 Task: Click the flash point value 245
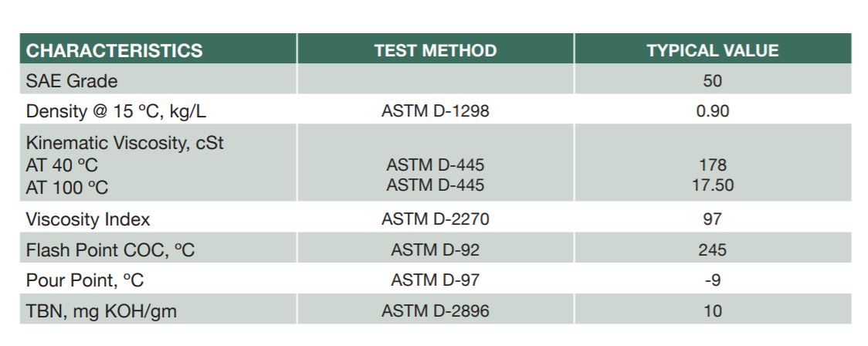click(712, 250)
